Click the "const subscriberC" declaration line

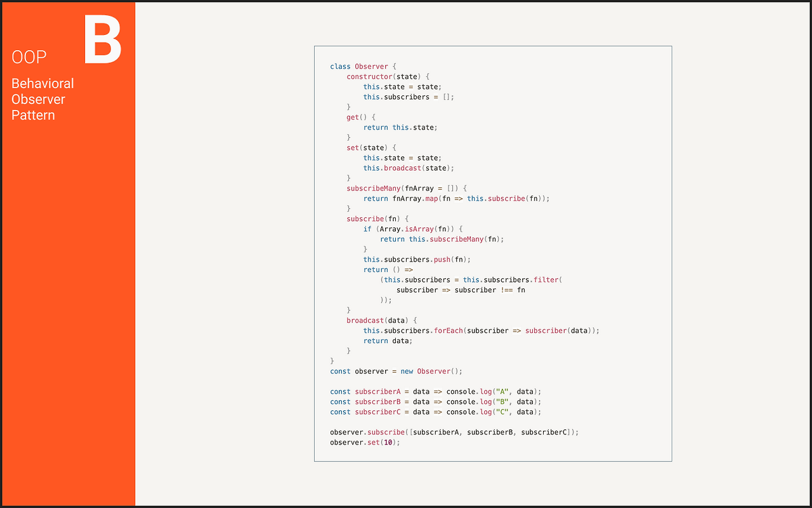click(436, 412)
